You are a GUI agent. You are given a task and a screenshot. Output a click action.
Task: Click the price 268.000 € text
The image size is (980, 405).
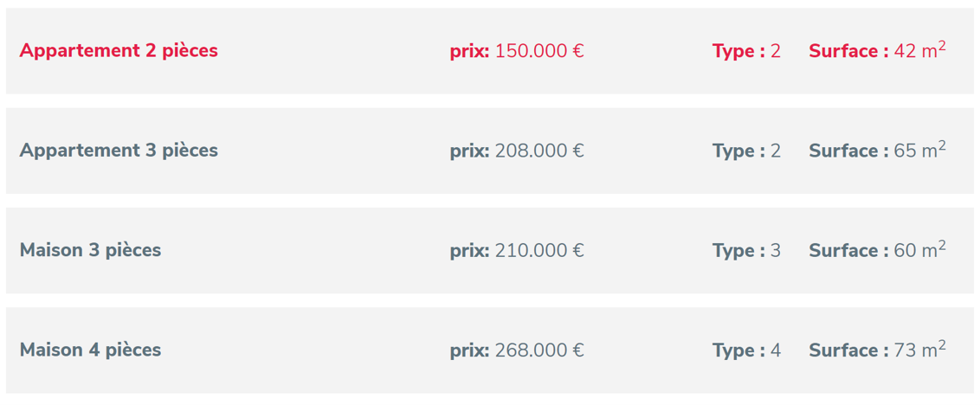[x=539, y=350]
